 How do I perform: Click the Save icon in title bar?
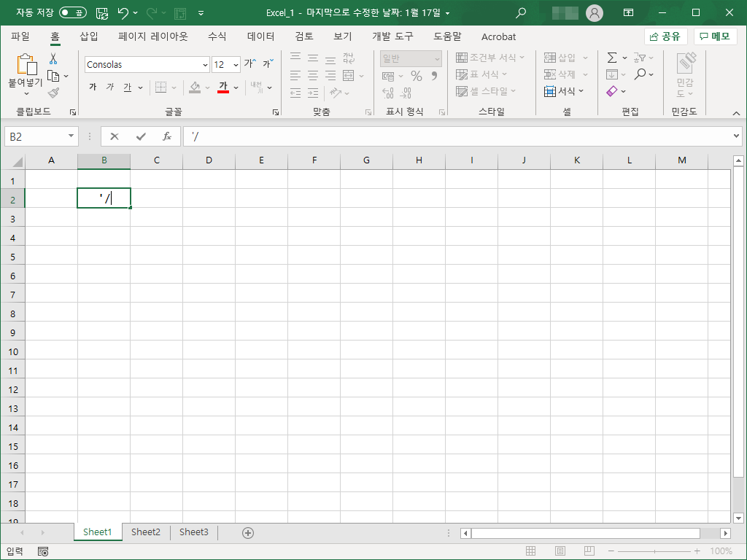point(102,13)
